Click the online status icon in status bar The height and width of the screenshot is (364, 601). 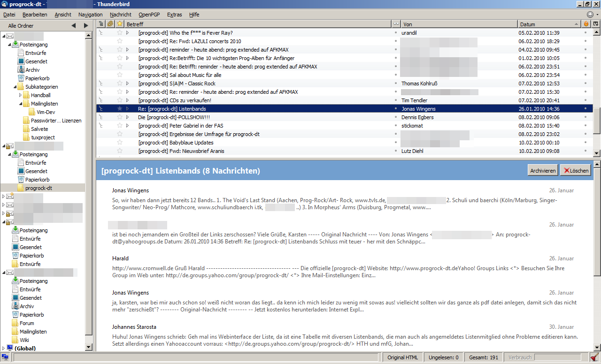pyautogui.click(x=6, y=357)
